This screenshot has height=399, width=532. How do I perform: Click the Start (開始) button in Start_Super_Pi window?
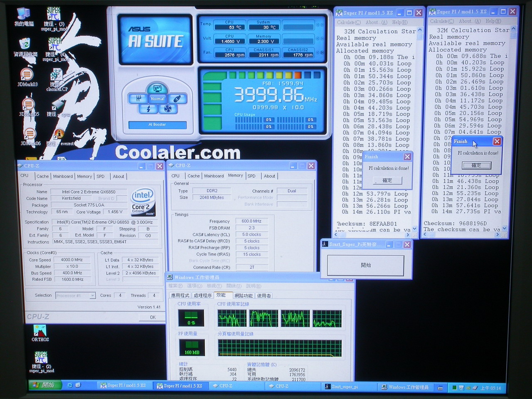(366, 265)
